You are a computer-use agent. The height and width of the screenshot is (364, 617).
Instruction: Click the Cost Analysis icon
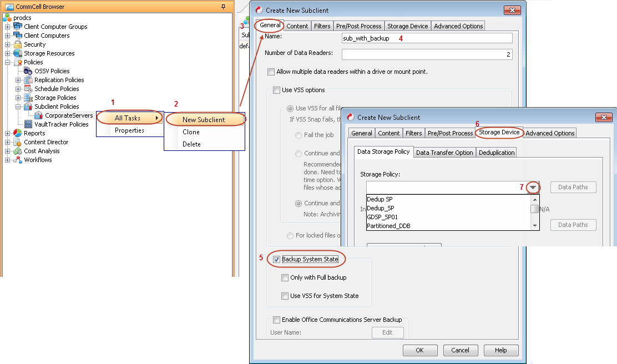pos(17,151)
